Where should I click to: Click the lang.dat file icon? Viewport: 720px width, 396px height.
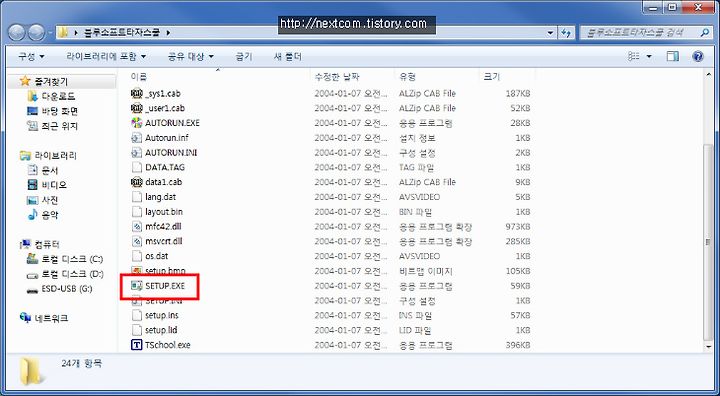[136, 197]
